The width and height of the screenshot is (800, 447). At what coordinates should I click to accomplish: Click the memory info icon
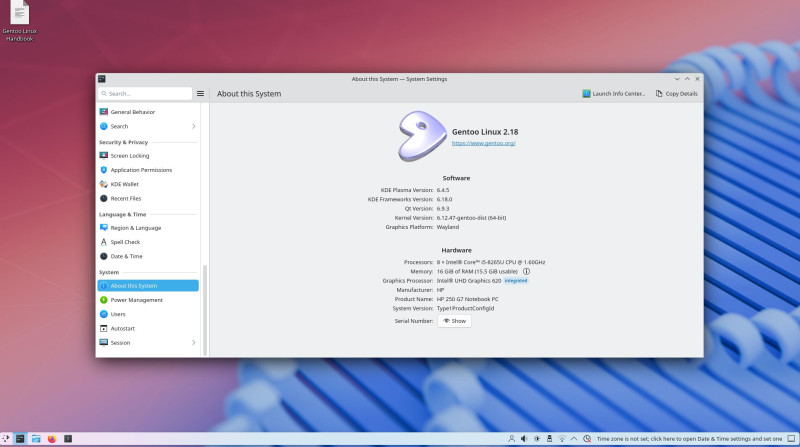click(x=526, y=271)
